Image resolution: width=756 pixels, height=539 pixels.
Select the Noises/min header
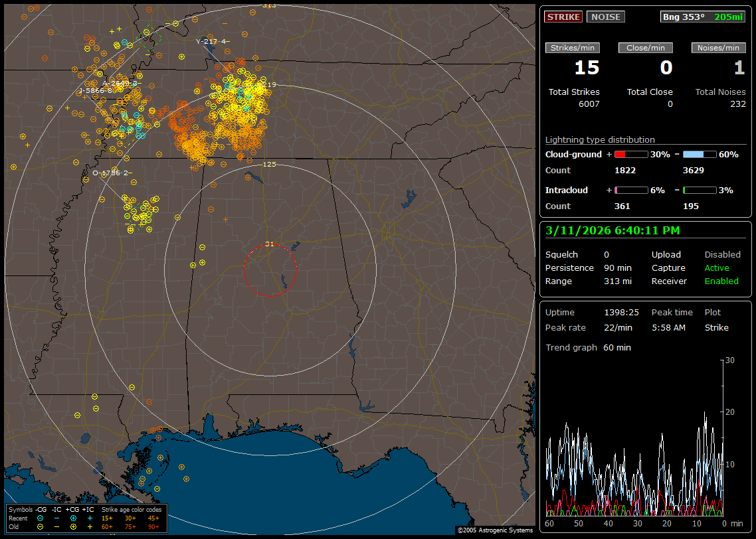[x=719, y=48]
